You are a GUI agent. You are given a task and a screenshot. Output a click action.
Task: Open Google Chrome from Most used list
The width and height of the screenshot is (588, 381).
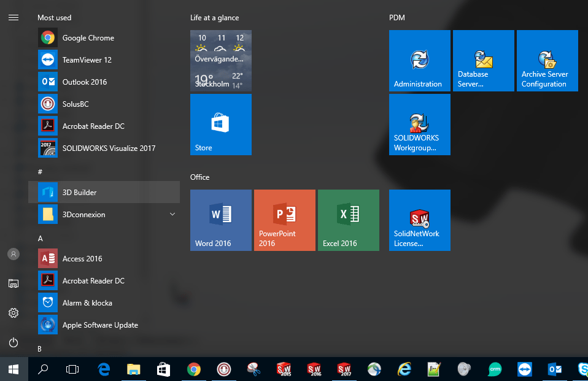point(88,38)
